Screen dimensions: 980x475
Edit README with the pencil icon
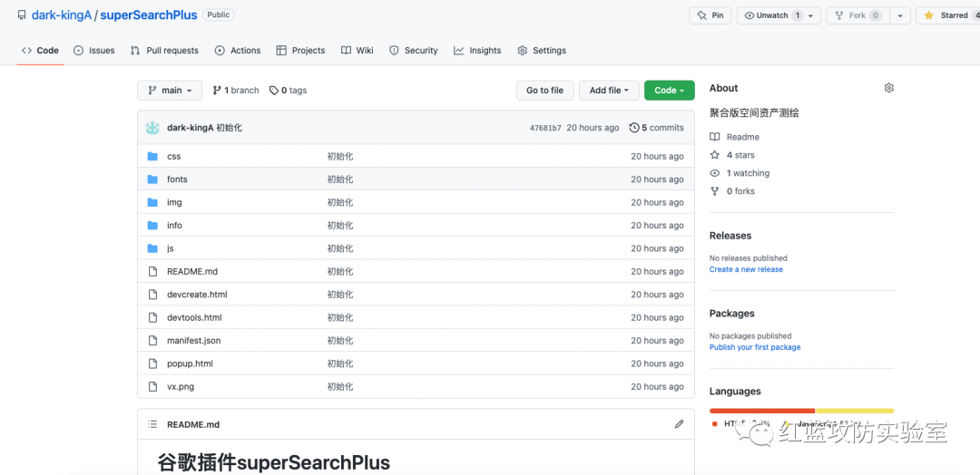679,424
